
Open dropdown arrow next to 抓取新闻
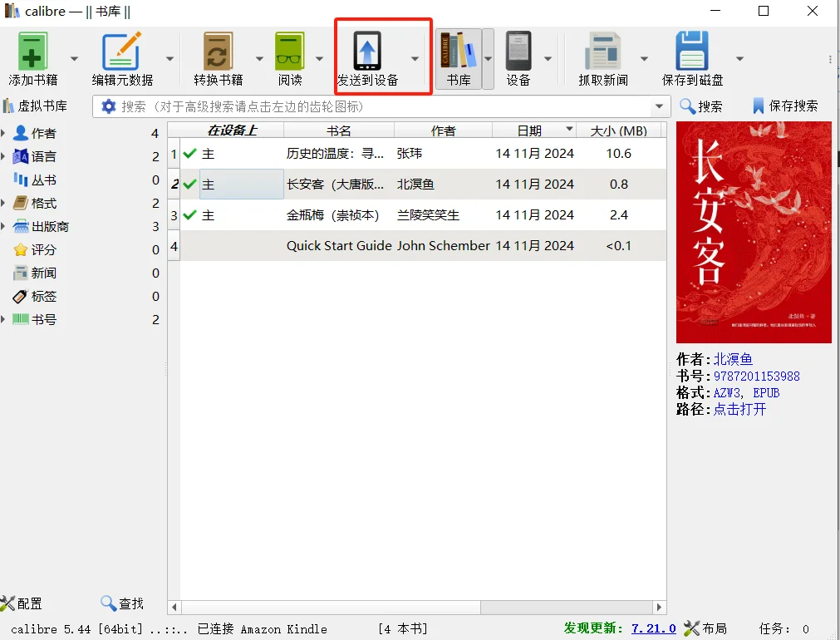(x=645, y=58)
